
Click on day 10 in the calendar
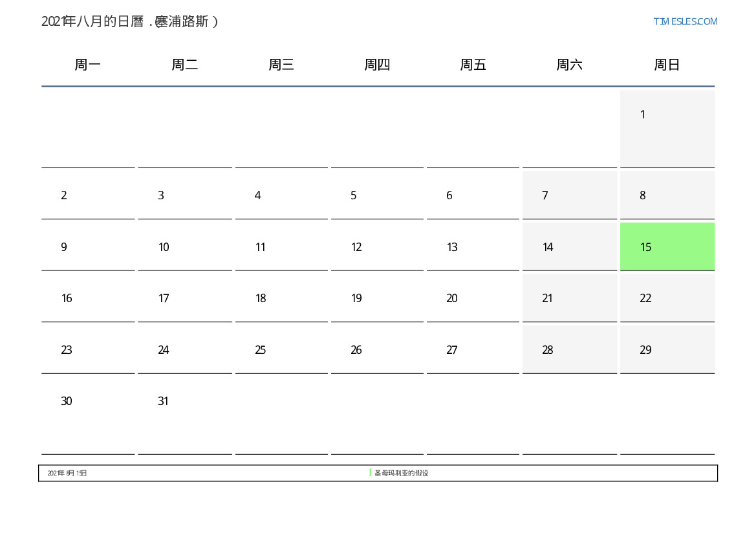(184, 246)
